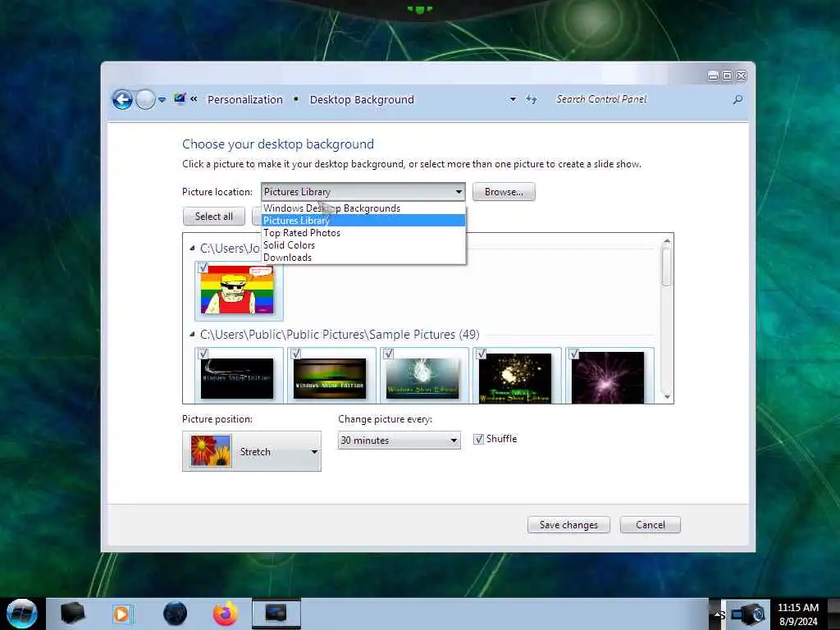Toggle the Shuffle checkbox
Viewport: 840px width, 630px height.
click(x=479, y=440)
